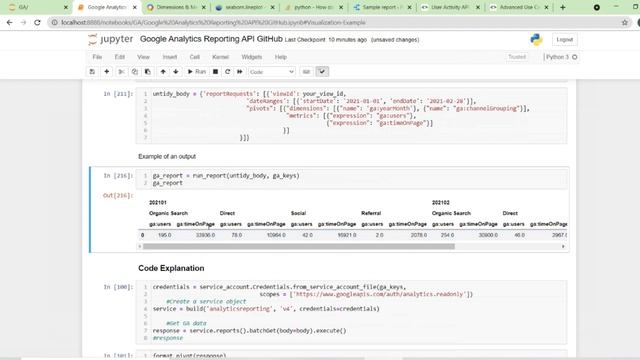Screen dimensions: 640x360
Task: Reload the page with the refresh icon
Action: coord(37,22)
